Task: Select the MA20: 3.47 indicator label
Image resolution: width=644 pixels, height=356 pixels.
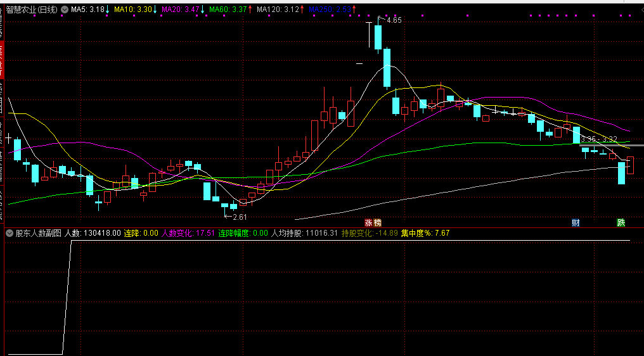Action: pos(181,10)
